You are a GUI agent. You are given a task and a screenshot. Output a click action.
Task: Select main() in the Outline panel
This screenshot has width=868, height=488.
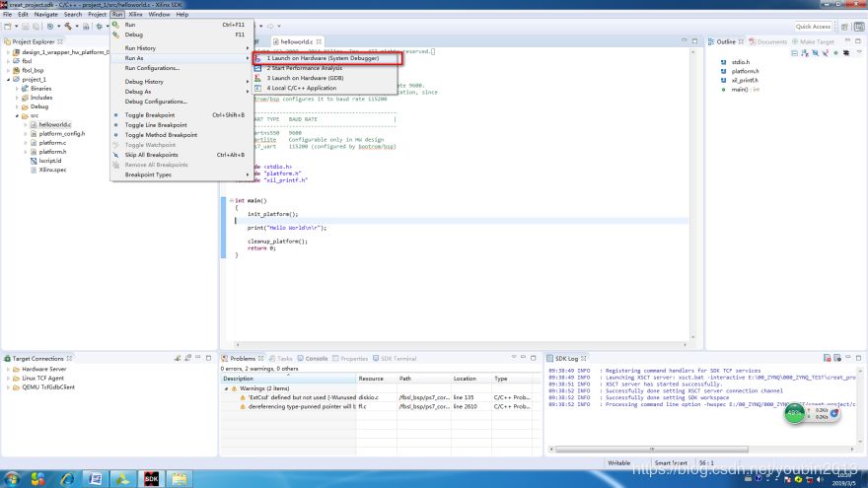(745, 89)
